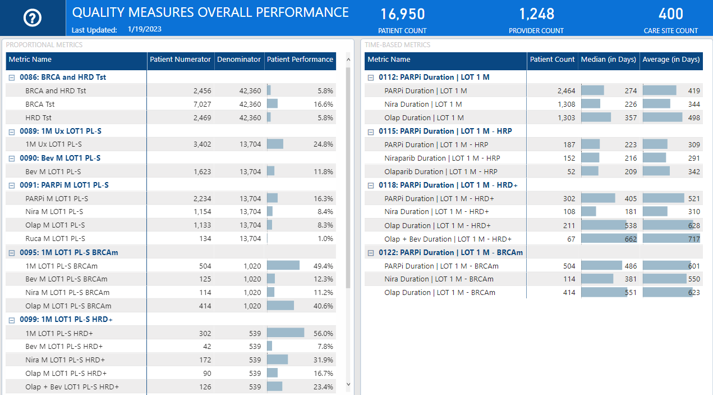Collapse the 0090: Bev M LOT1 PL-S group
The height and width of the screenshot is (395, 713).
12,159
